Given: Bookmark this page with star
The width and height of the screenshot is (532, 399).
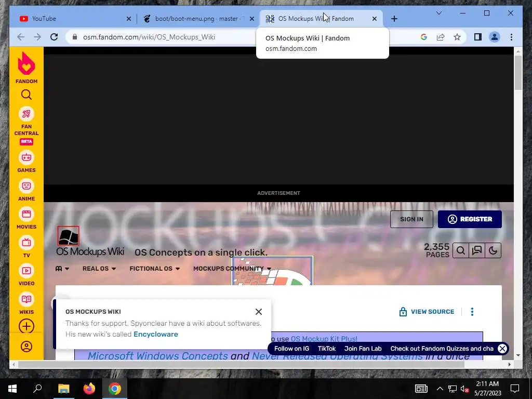Looking at the screenshot, I should coord(457,37).
